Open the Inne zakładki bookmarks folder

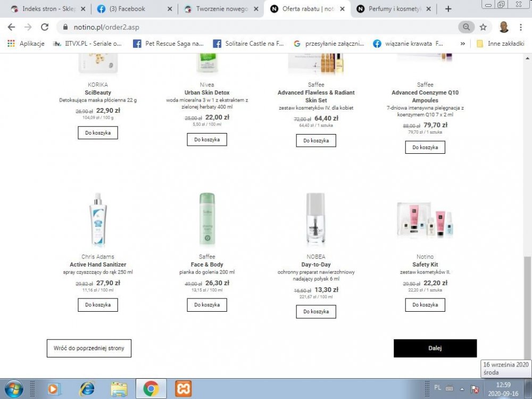point(501,44)
